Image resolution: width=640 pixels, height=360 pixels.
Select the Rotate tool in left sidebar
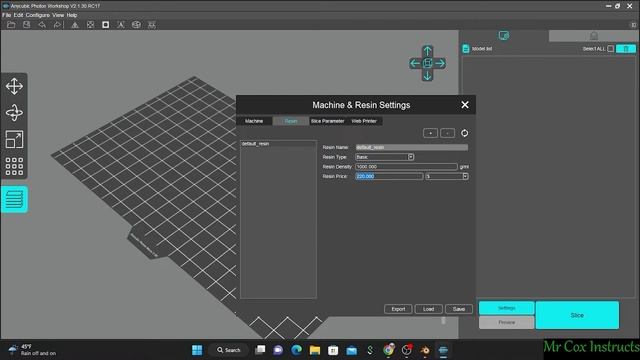(14, 113)
